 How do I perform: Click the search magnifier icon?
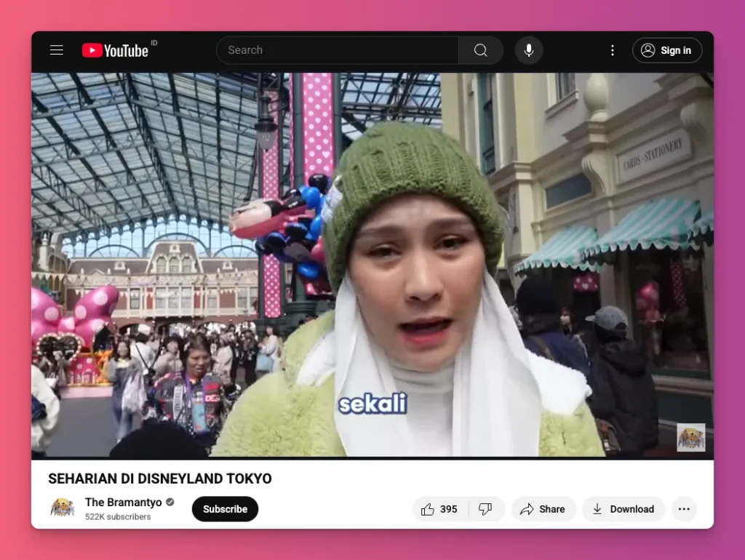click(x=480, y=50)
